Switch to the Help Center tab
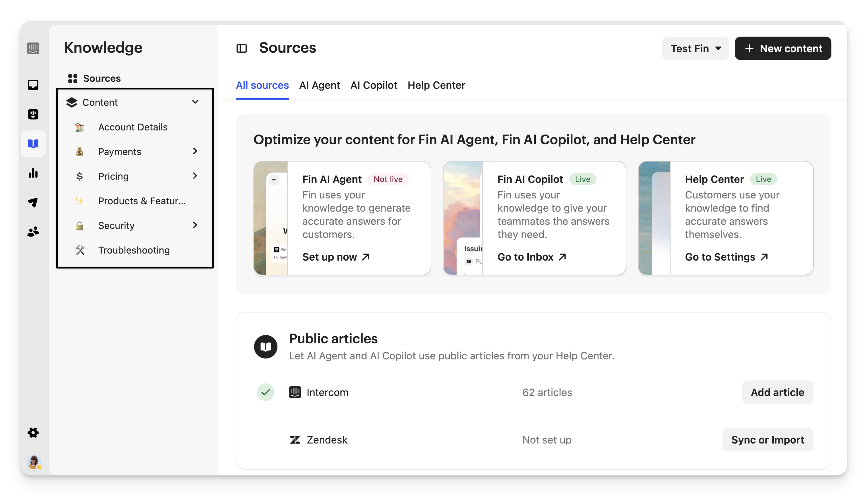 pos(436,85)
